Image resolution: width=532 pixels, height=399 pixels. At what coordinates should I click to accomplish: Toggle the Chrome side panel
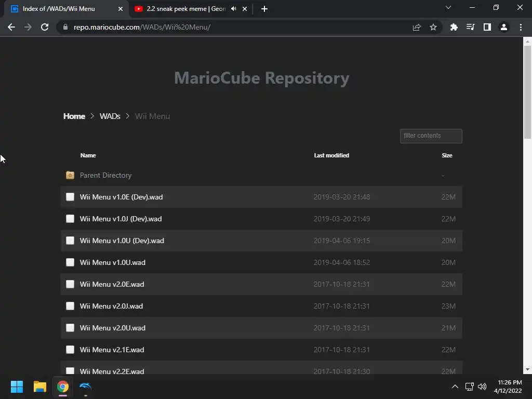487,27
